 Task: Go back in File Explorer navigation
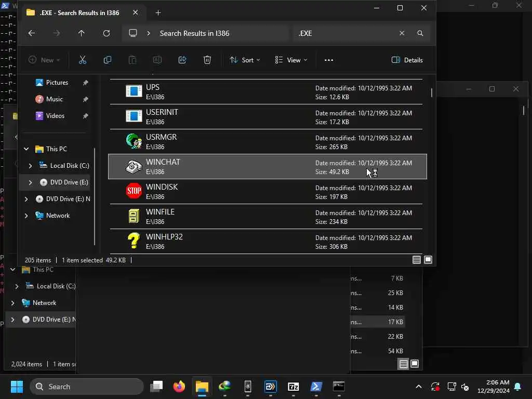click(32, 33)
